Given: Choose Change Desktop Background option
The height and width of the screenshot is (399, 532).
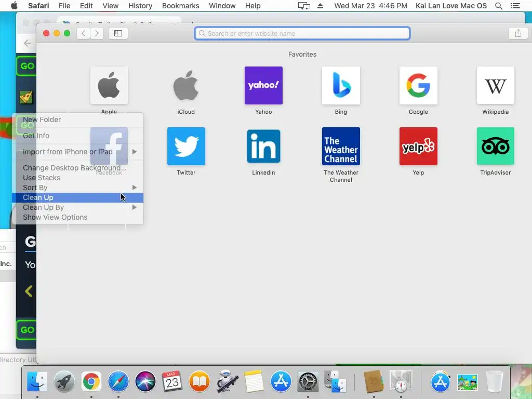Looking at the screenshot, I should pyautogui.click(x=78, y=168).
